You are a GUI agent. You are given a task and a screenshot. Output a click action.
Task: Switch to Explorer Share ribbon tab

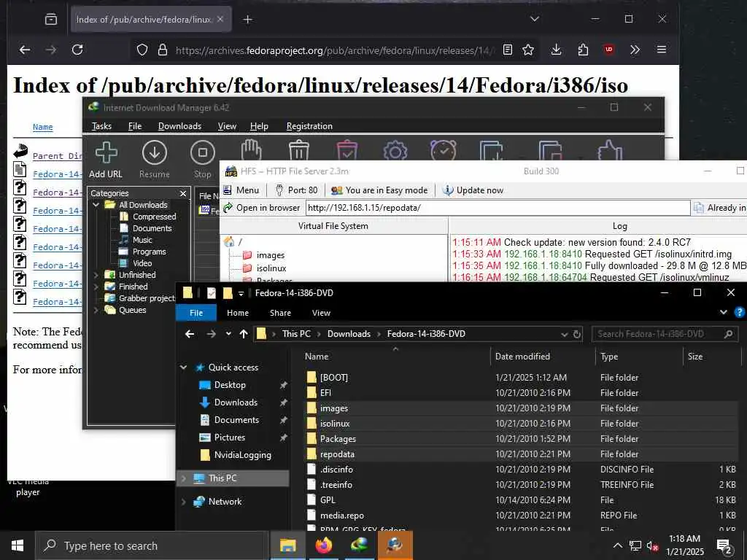click(x=280, y=313)
